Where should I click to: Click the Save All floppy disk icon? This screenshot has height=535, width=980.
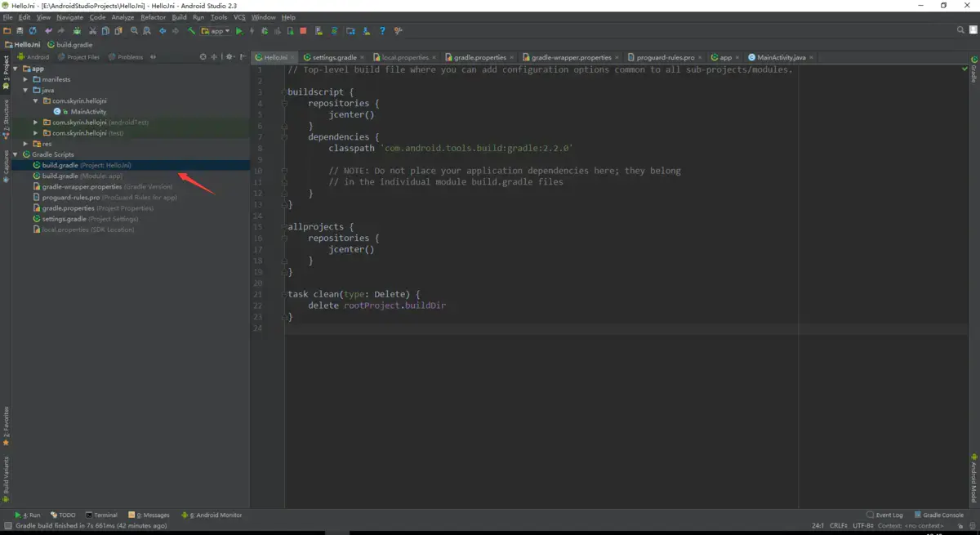[20, 31]
